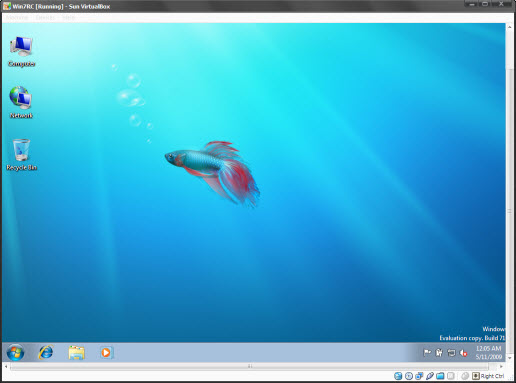
Task: Click the Action Center flag tray icon
Action: [x=427, y=353]
